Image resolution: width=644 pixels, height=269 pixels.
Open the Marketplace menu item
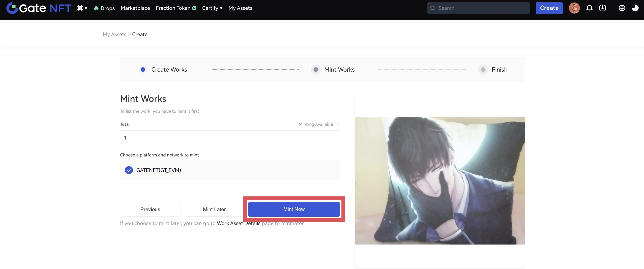pyautogui.click(x=135, y=8)
